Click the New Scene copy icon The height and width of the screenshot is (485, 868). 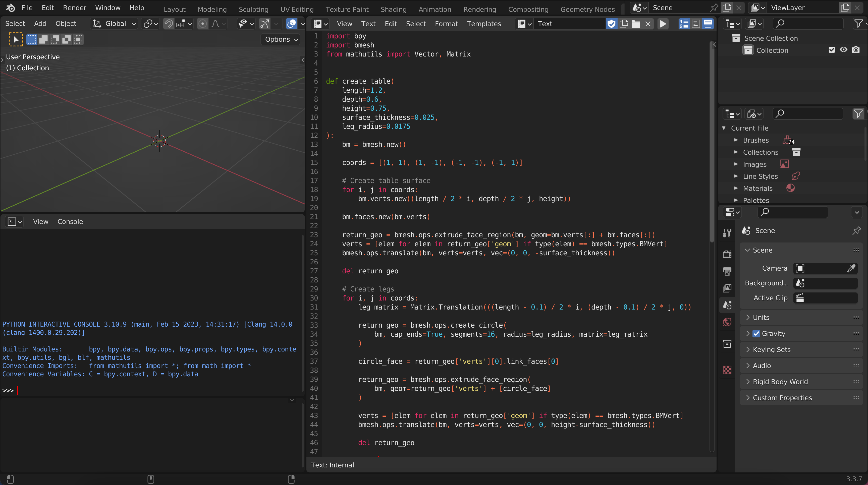point(727,8)
